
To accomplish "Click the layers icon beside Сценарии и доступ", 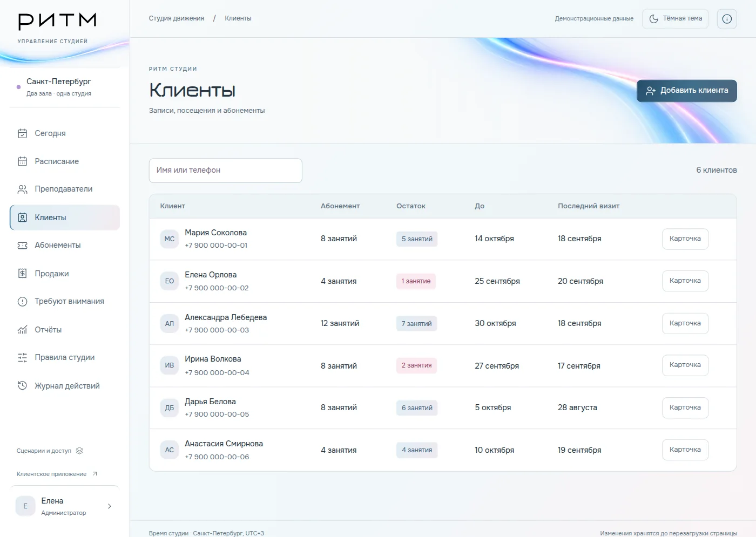I will pos(79,451).
